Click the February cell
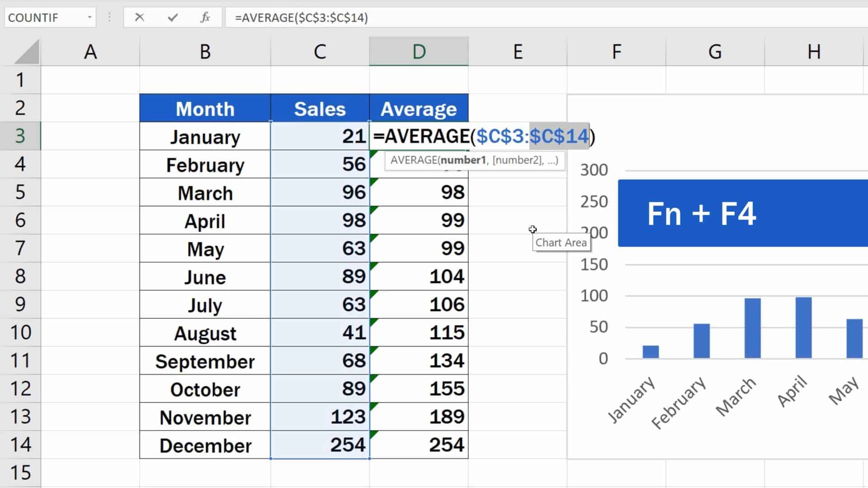Image resolution: width=868 pixels, height=488 pixels. click(x=205, y=164)
